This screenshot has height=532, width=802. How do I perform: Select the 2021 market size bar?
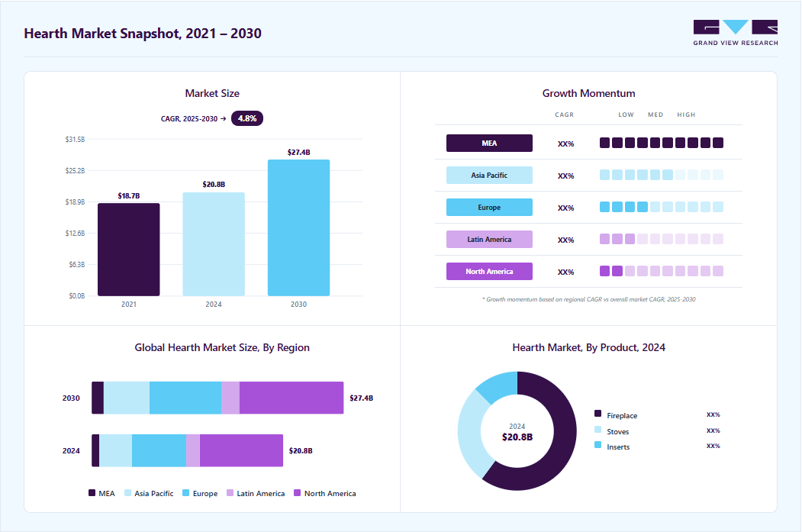pos(129,250)
